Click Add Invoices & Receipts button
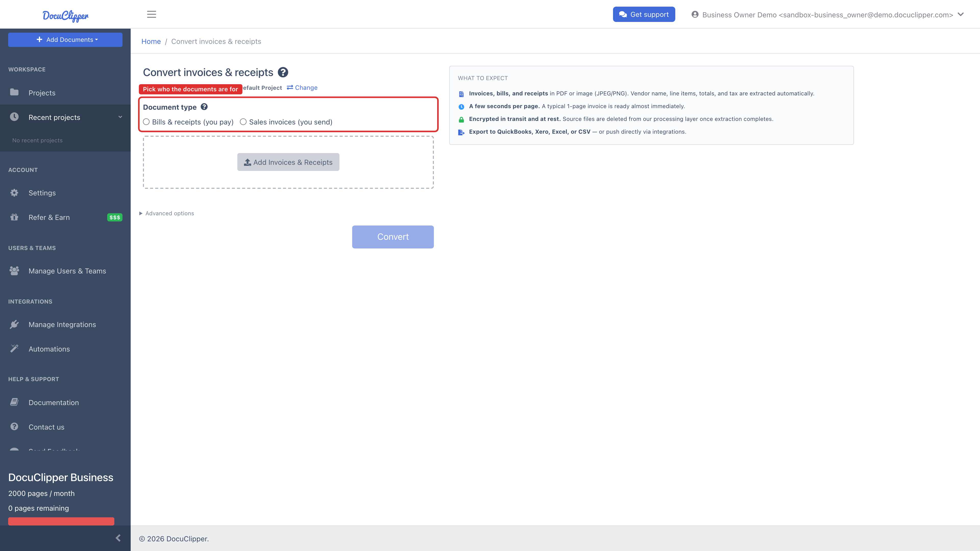 (288, 162)
